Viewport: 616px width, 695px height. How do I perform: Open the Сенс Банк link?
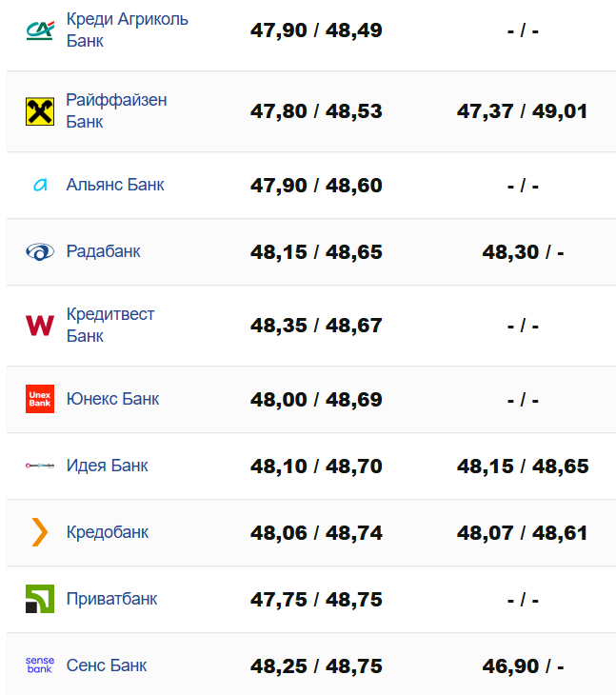click(106, 665)
